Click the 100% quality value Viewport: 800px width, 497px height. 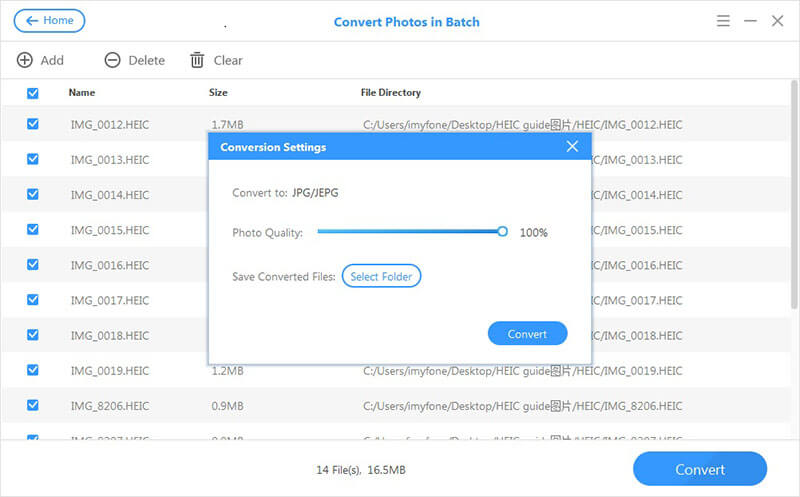click(533, 233)
